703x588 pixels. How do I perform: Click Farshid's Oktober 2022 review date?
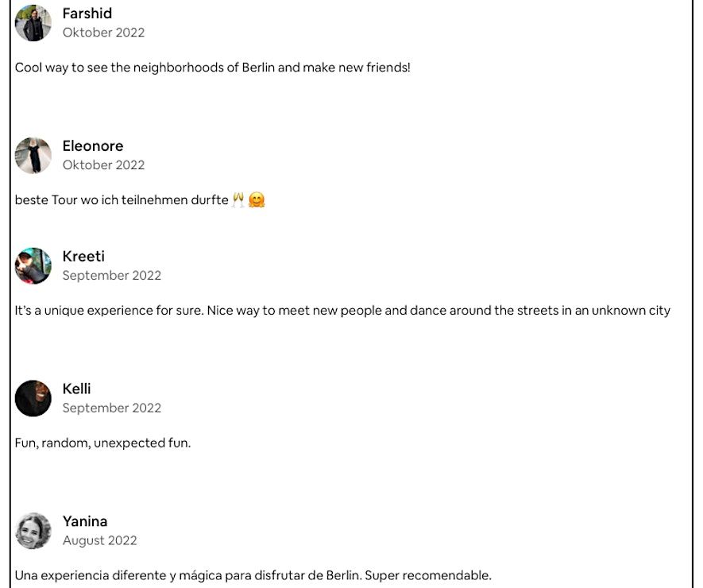(x=104, y=33)
